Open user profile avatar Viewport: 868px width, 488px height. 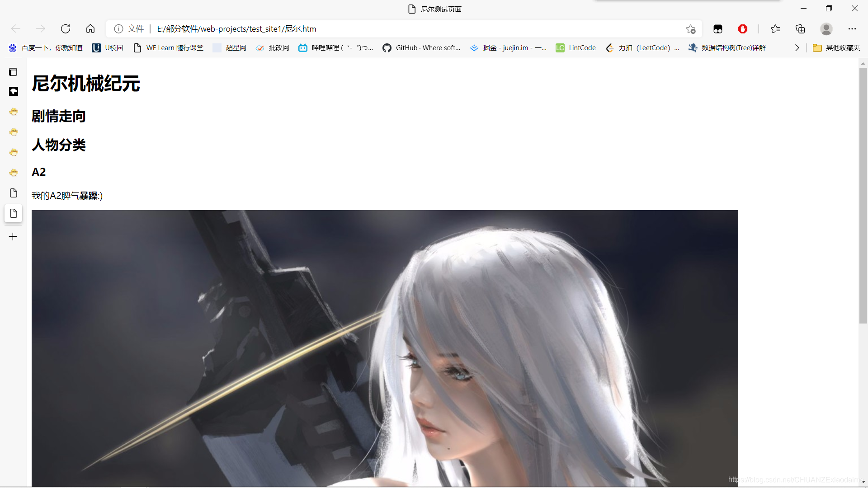(826, 29)
